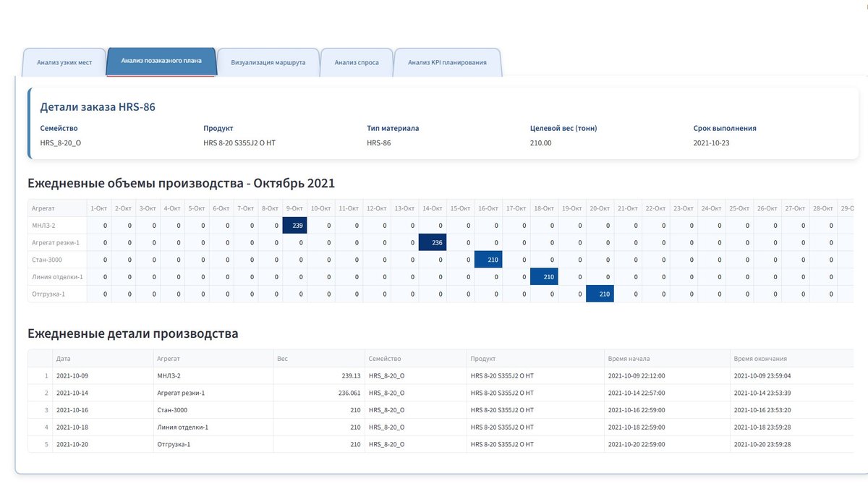This screenshot has width=868, height=494.
Task: Click the "Время начала" column header
Action: [x=668, y=358]
